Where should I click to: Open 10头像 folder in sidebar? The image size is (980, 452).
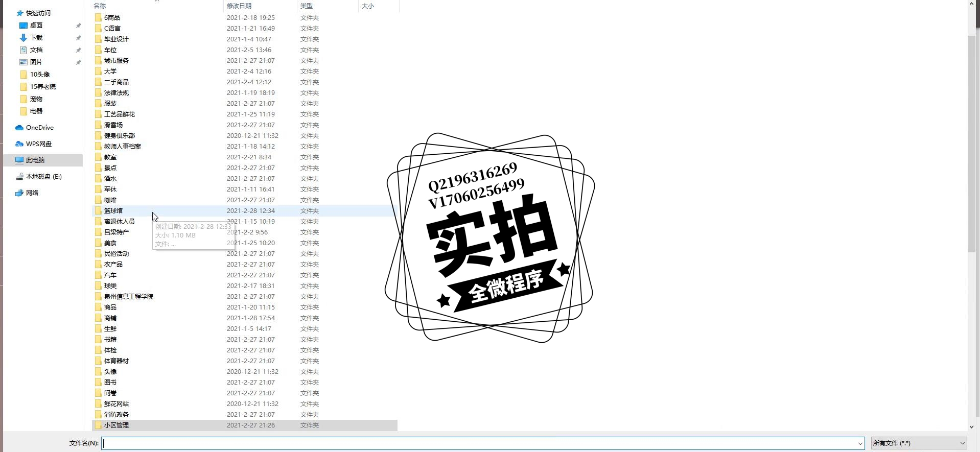point(39,74)
